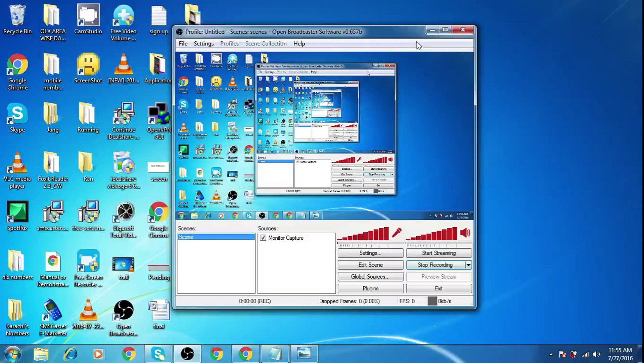Open the Continue iDealshare desktop shortcut

pos(124,121)
